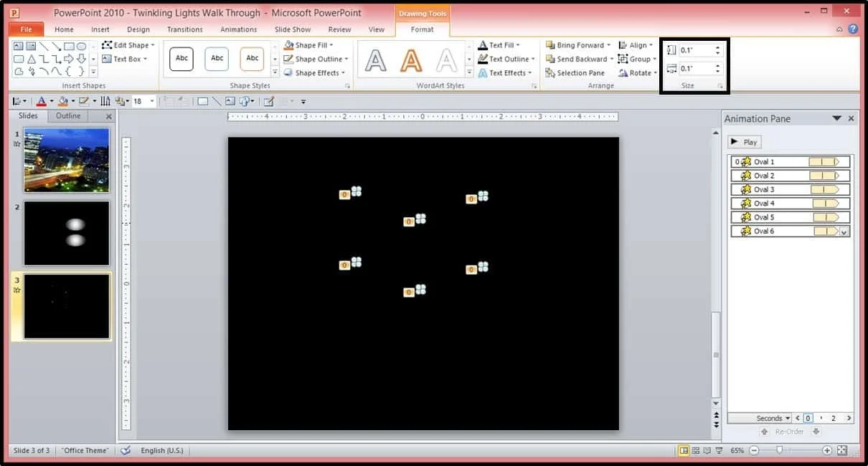
Task: Select slide 2 thumbnail
Action: [x=67, y=233]
